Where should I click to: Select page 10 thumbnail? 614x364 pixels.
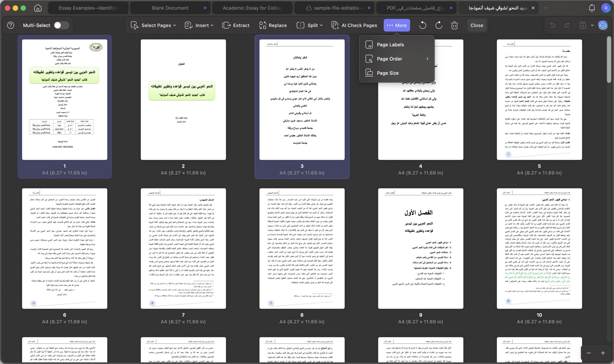click(x=539, y=248)
